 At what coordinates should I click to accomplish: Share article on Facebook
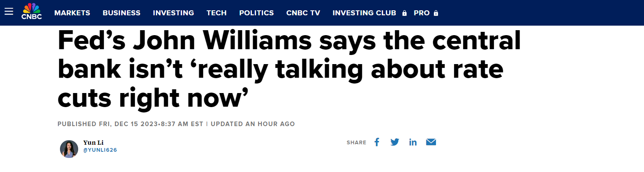(376, 142)
